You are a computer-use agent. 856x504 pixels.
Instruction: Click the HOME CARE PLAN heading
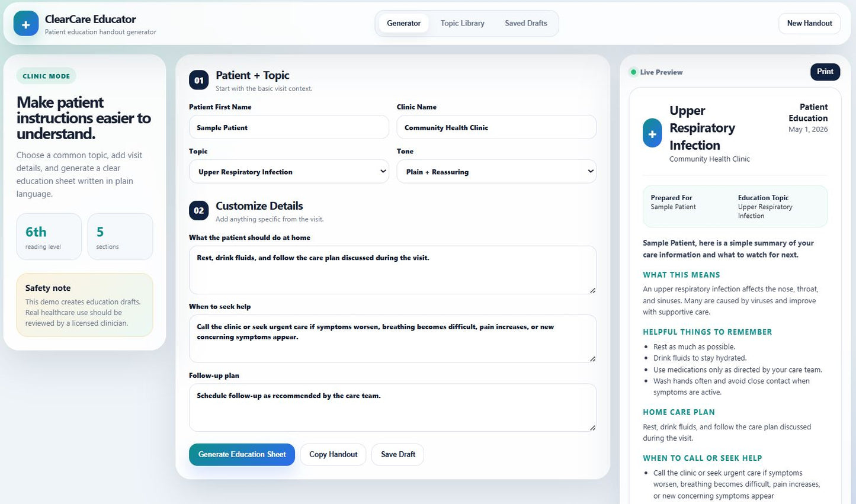pyautogui.click(x=679, y=412)
